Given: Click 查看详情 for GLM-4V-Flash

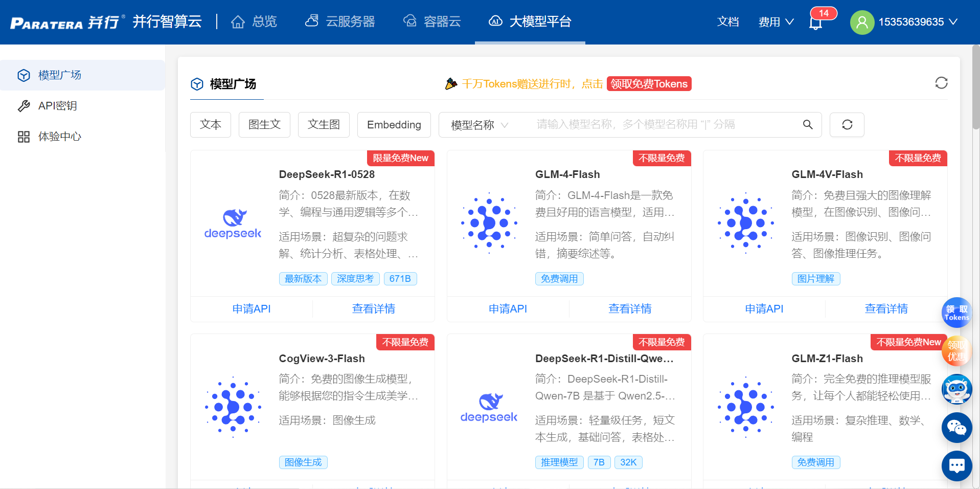Looking at the screenshot, I should 886,309.
